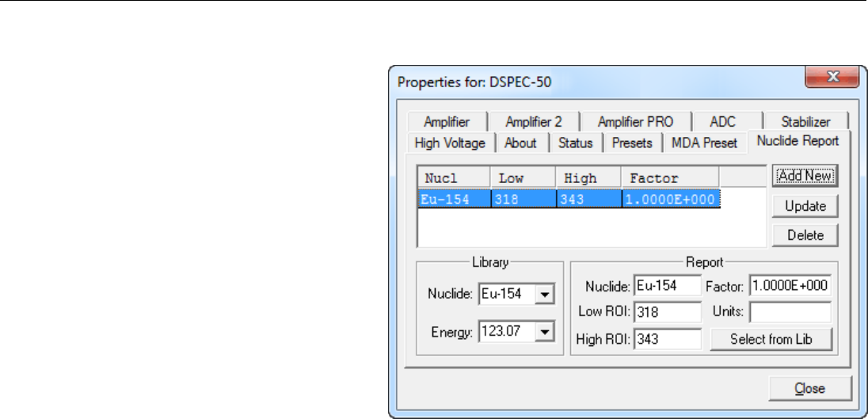Click the High column header

pos(588,178)
